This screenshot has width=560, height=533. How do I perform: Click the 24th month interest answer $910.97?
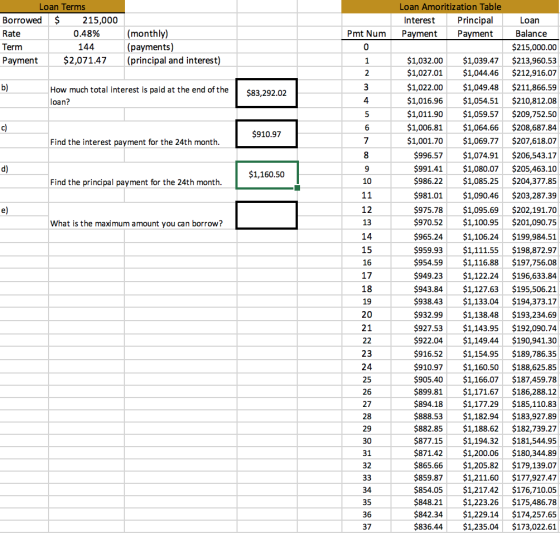pyautogui.click(x=266, y=134)
